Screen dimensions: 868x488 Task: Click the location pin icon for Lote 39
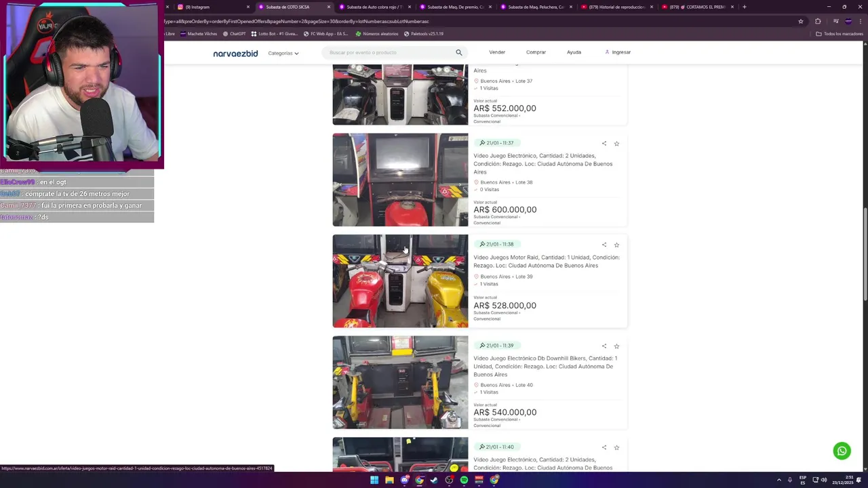click(476, 277)
